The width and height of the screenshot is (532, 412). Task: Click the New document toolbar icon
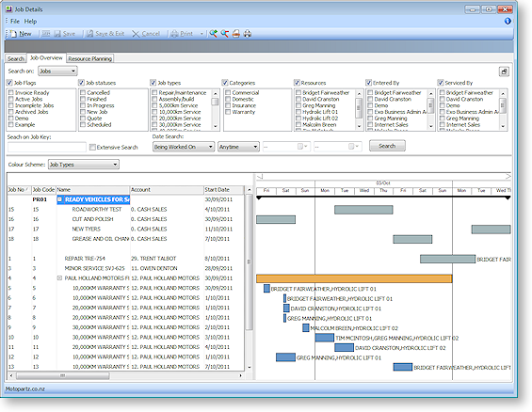13,34
